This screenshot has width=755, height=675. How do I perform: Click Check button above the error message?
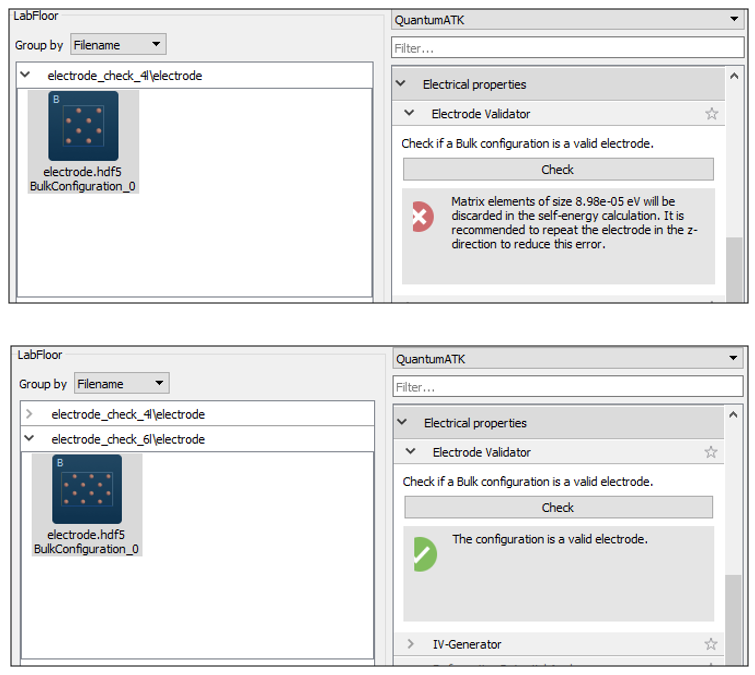click(558, 169)
